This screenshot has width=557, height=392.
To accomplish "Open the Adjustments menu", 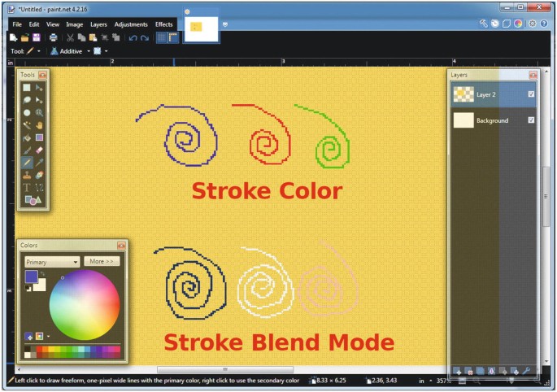I will [x=131, y=24].
